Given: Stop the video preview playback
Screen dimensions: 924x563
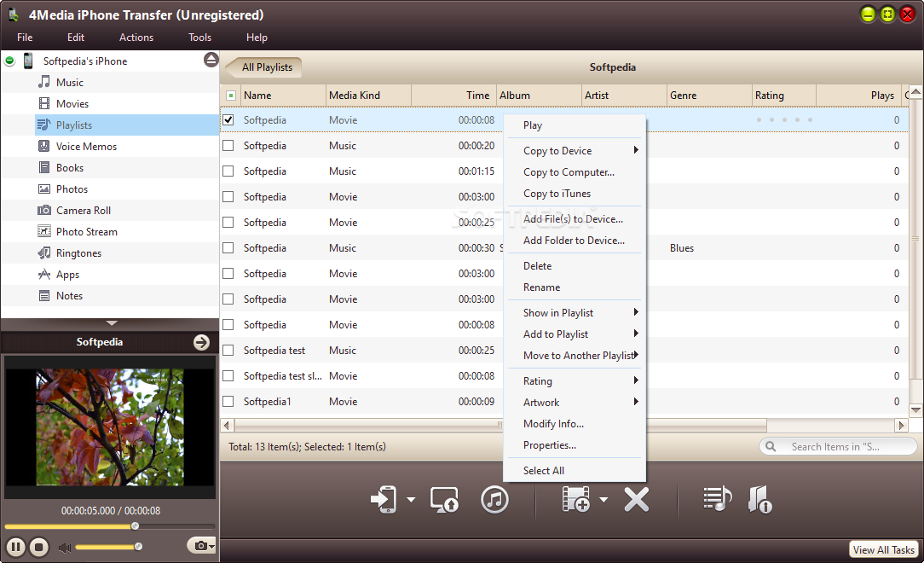Looking at the screenshot, I should [x=39, y=547].
